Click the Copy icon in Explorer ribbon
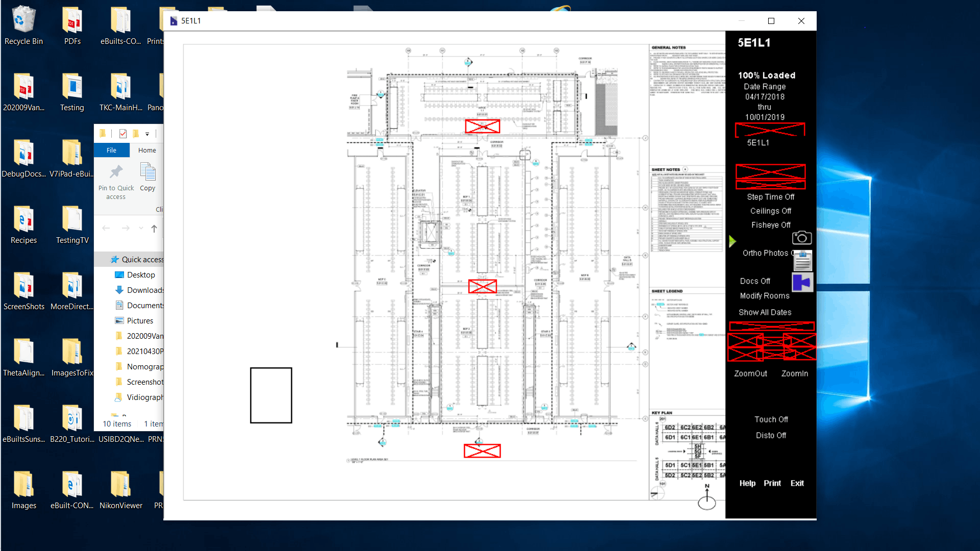The image size is (980, 551). pyautogui.click(x=148, y=177)
